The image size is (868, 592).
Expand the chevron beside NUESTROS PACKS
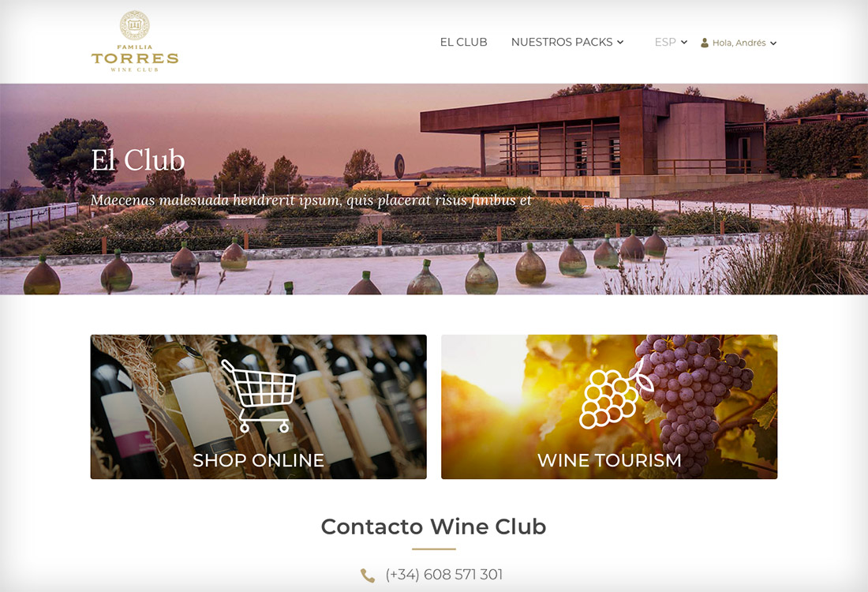pos(620,42)
